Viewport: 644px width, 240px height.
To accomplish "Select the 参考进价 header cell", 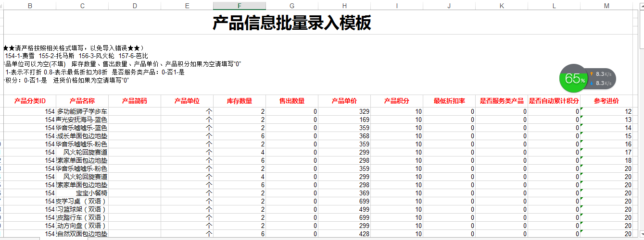I will coord(606,101).
